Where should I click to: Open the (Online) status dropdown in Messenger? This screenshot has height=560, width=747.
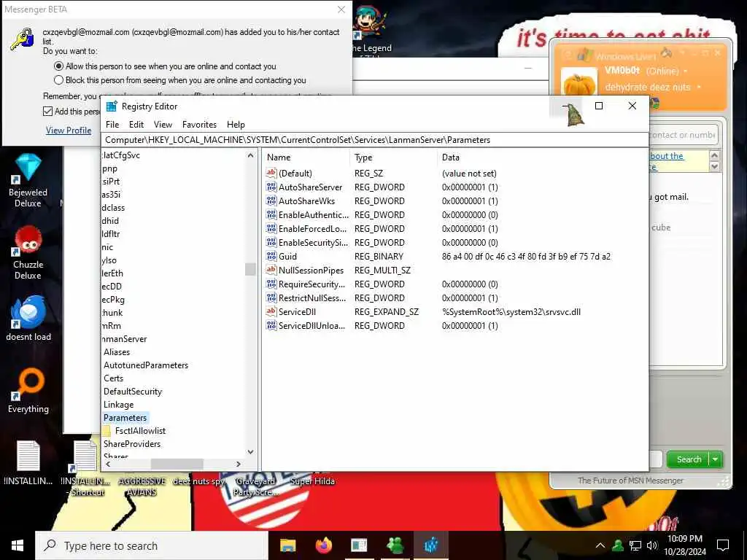686,71
